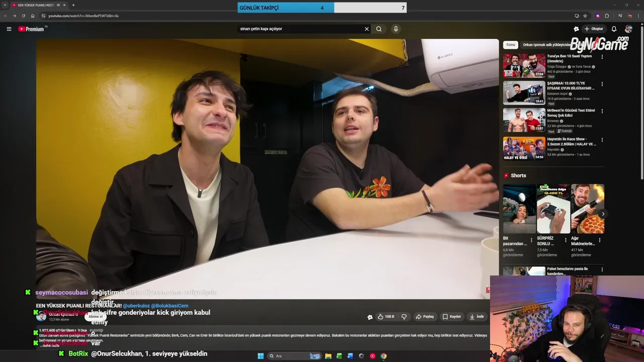This screenshot has height=362, width=644.
Task: Click the Kaydet save button
Action: [x=451, y=317]
